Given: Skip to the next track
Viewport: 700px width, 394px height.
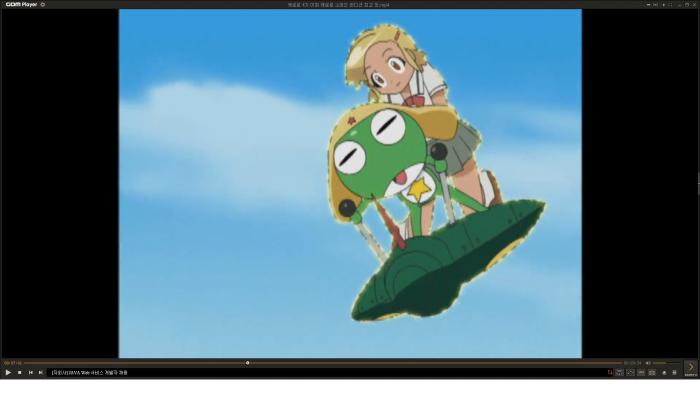Looking at the screenshot, I should point(41,372).
